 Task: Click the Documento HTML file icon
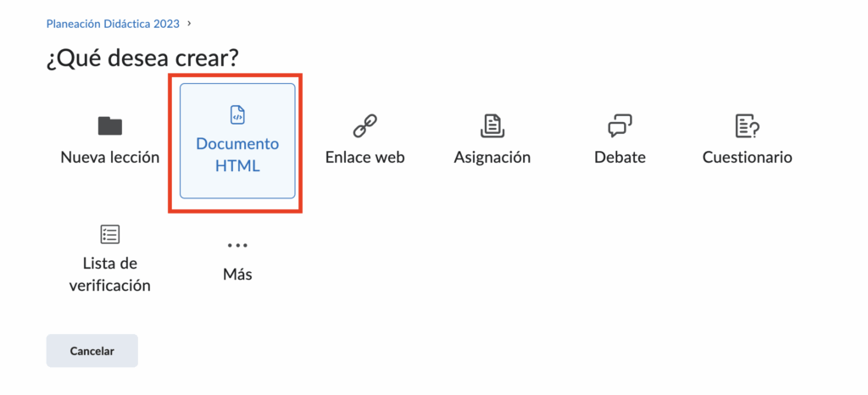click(237, 115)
